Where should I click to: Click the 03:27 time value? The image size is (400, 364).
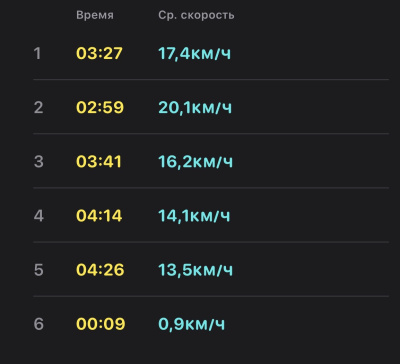[99, 53]
